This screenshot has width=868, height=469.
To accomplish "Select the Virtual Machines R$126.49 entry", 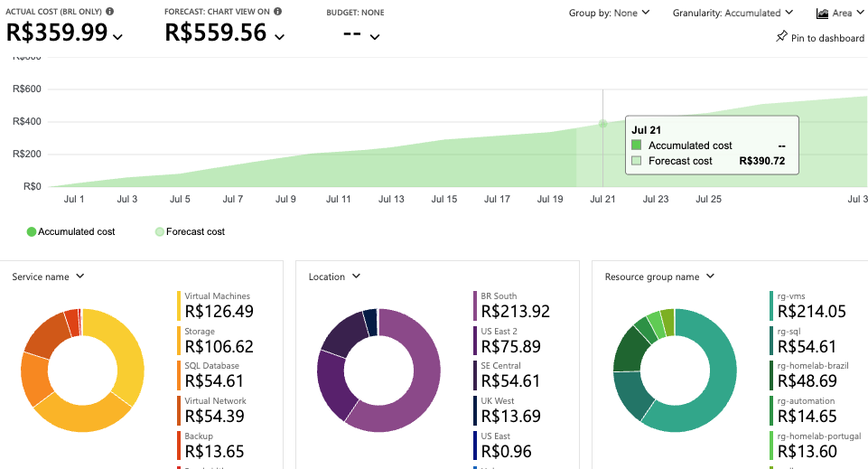I will click(215, 305).
